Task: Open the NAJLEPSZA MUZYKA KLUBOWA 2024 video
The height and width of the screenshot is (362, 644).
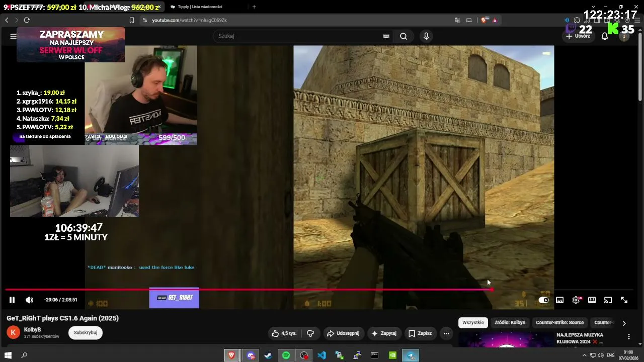Action: [x=580, y=338]
